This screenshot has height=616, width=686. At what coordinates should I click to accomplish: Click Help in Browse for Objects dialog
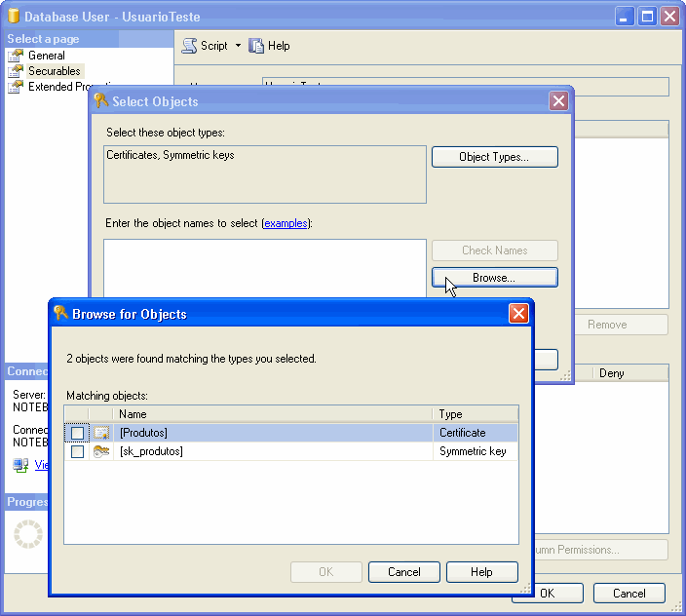[x=481, y=572]
